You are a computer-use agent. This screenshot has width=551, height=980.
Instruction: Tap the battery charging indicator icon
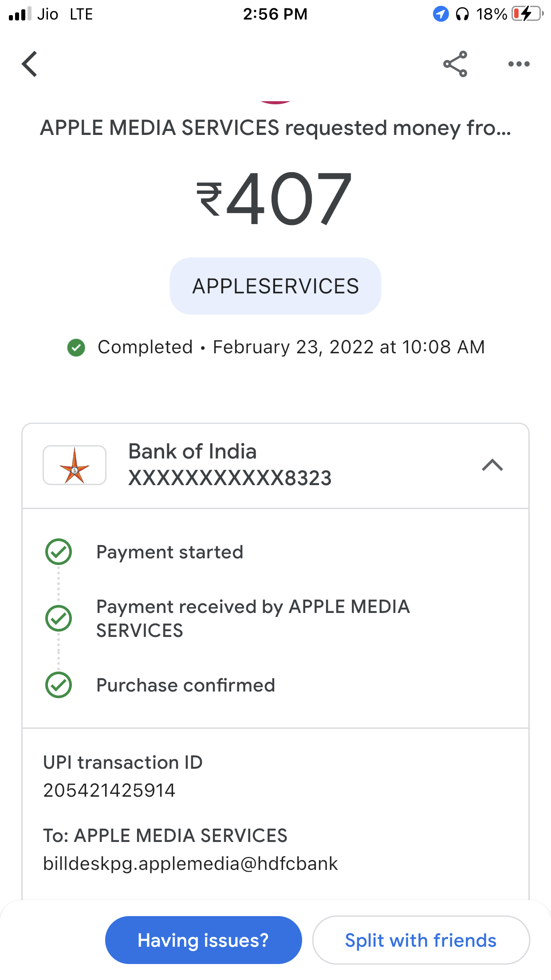(x=527, y=14)
